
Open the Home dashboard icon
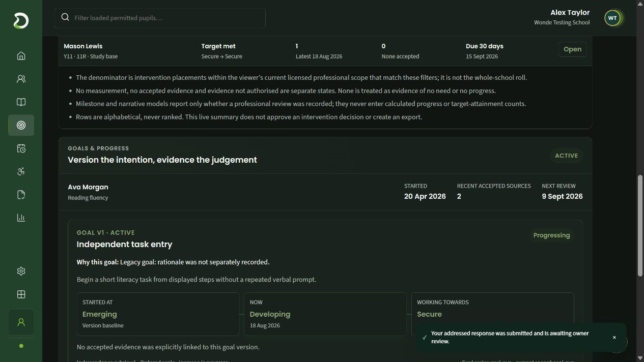coord(21,56)
